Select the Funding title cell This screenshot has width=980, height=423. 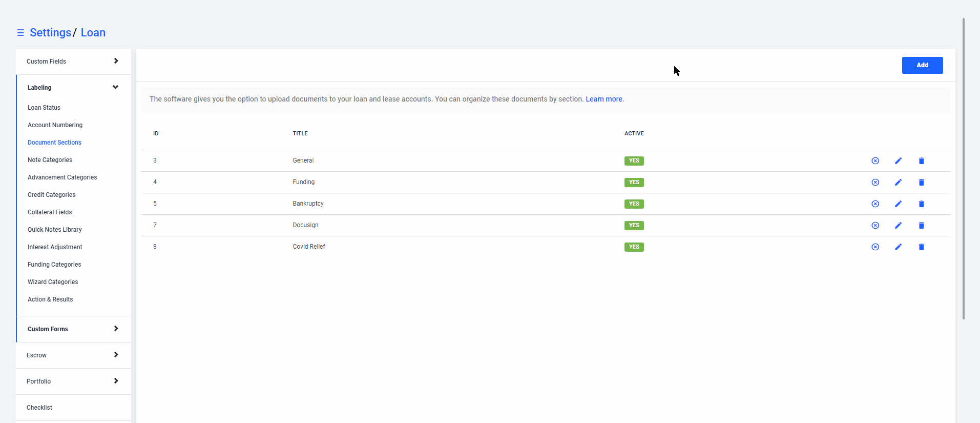pyautogui.click(x=304, y=182)
